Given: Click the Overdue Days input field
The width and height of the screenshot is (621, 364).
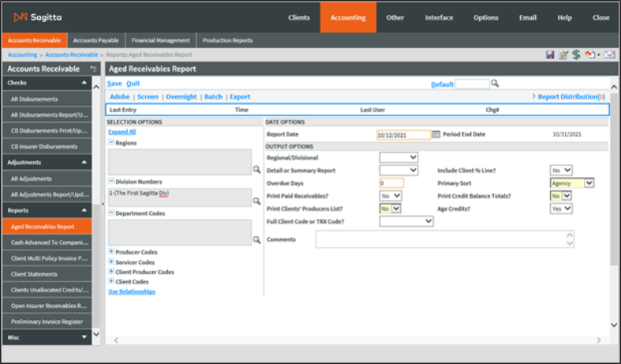Looking at the screenshot, I should (390, 183).
